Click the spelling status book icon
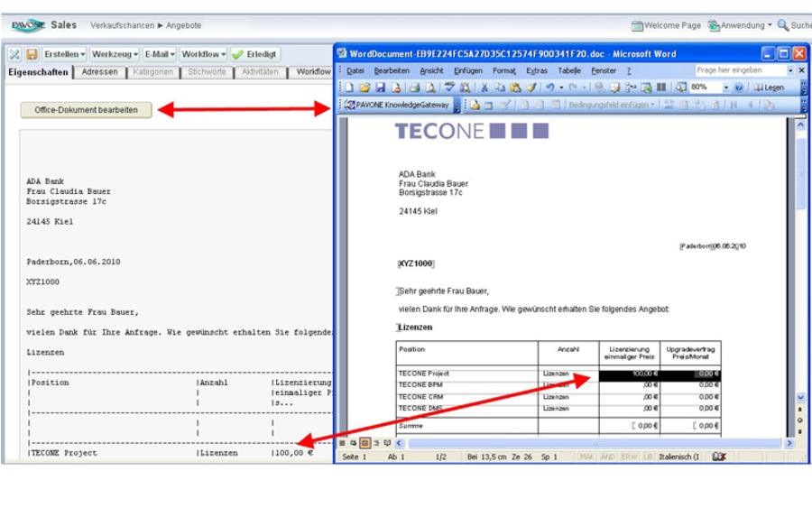The height and width of the screenshot is (508, 812). [719, 457]
